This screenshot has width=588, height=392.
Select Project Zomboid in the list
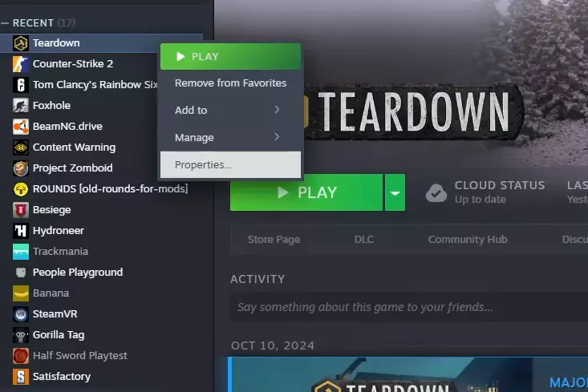click(x=72, y=168)
